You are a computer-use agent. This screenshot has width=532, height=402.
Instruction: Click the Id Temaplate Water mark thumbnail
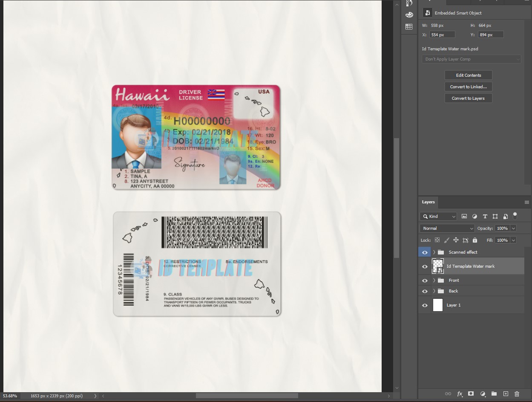pos(438,266)
